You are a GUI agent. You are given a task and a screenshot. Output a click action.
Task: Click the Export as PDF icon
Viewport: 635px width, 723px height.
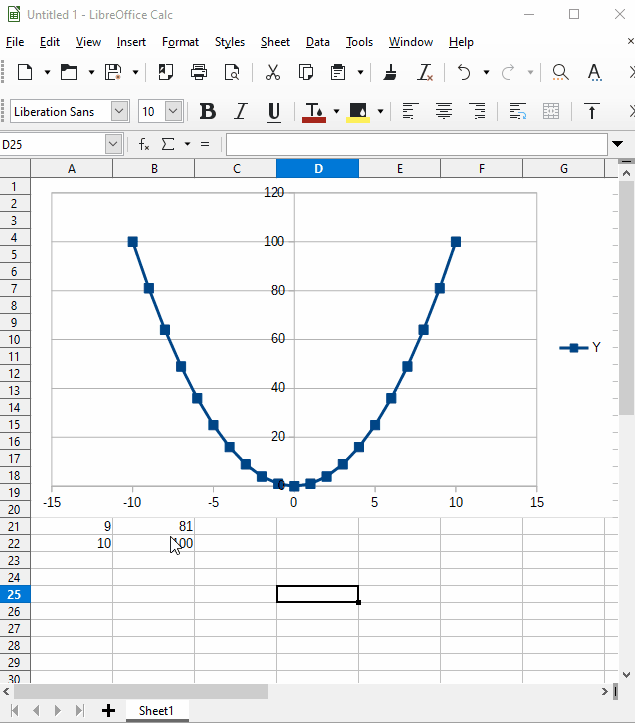[166, 72]
